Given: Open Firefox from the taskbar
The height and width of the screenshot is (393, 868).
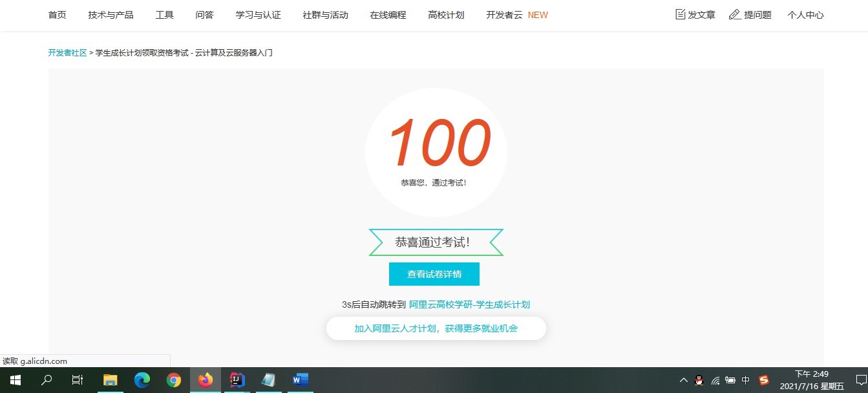Looking at the screenshot, I should coord(205,380).
